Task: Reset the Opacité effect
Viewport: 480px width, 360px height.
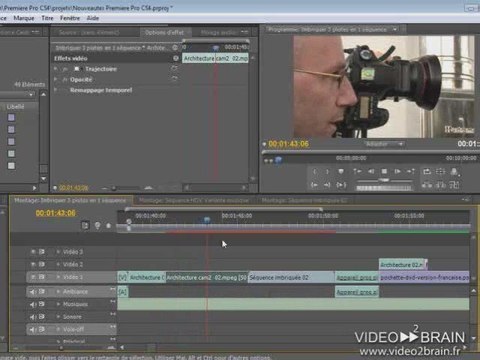Action: pos(174,79)
